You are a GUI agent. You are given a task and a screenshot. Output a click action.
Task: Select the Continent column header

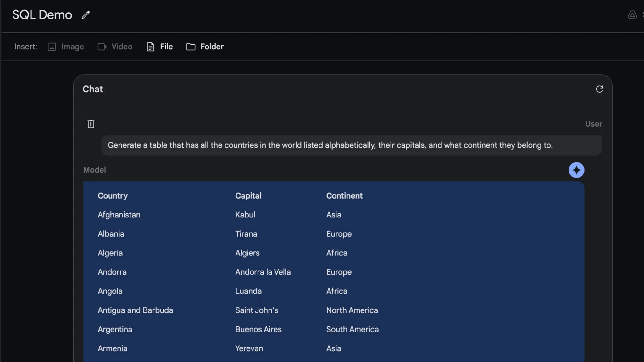pos(344,196)
